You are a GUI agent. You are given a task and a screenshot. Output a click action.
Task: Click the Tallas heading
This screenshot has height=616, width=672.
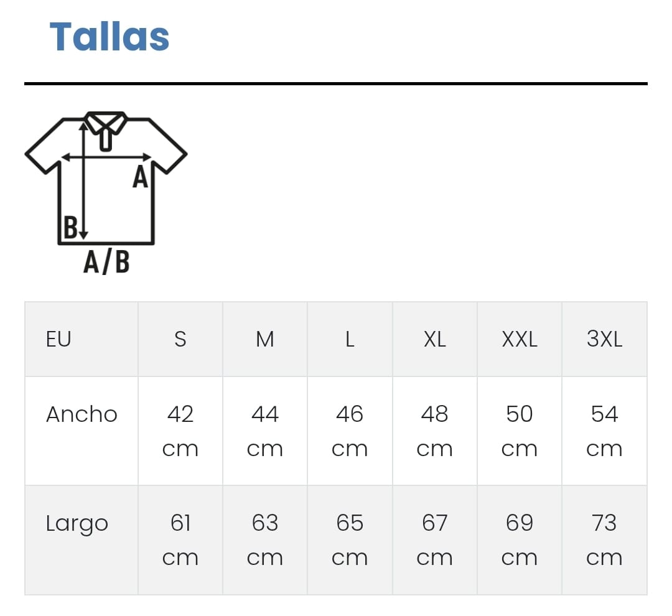[x=110, y=37]
